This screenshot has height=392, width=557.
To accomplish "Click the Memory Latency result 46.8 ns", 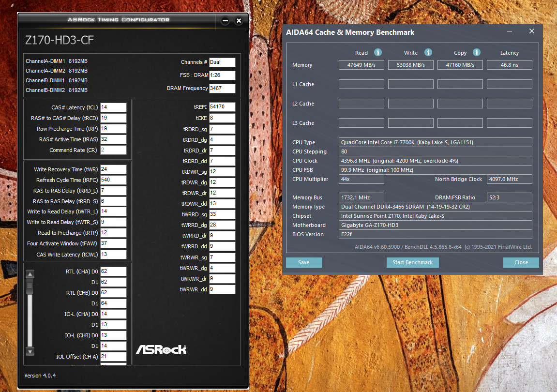I will coord(510,65).
